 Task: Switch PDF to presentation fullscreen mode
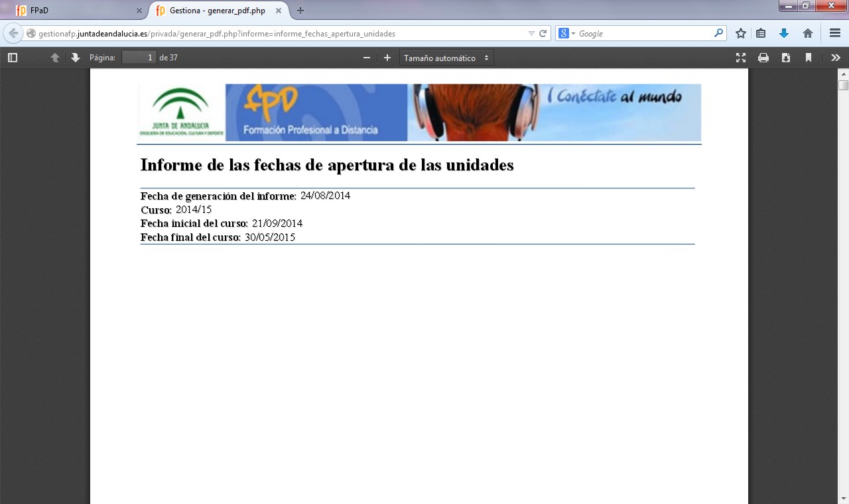(741, 58)
